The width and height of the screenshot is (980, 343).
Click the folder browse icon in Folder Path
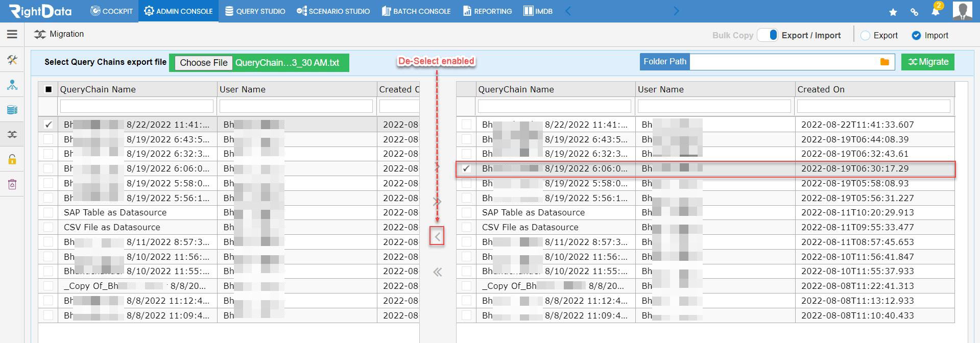[x=885, y=62]
